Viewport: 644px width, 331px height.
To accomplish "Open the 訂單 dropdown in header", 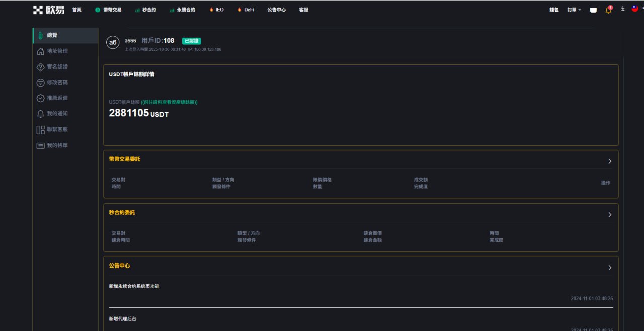I will click(x=574, y=10).
